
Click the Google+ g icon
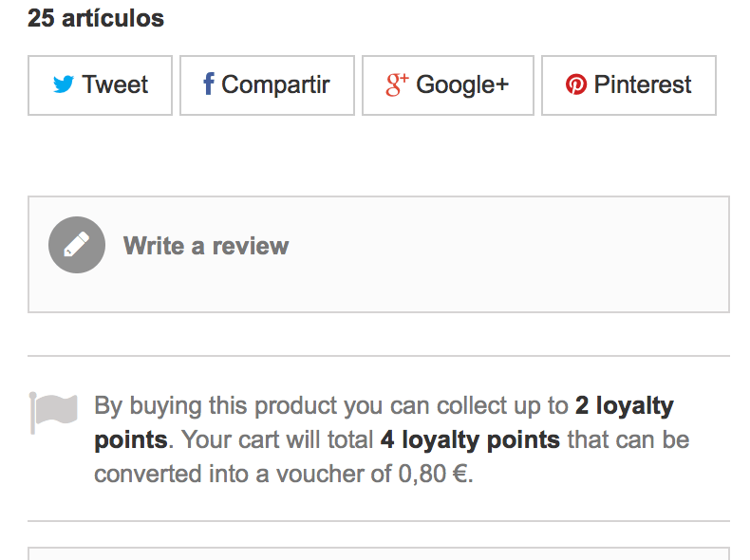[x=397, y=84]
